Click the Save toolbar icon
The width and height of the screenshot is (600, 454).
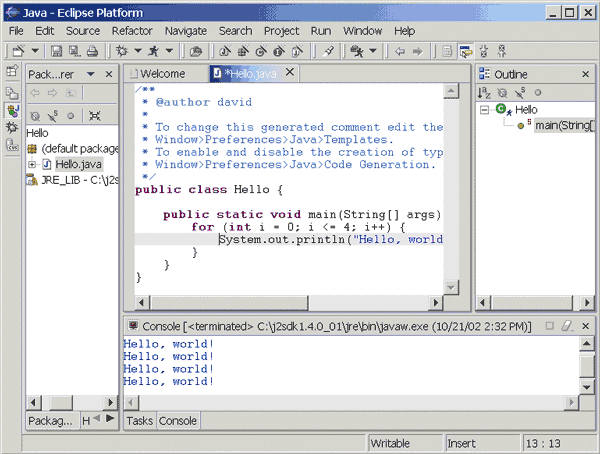[57, 51]
